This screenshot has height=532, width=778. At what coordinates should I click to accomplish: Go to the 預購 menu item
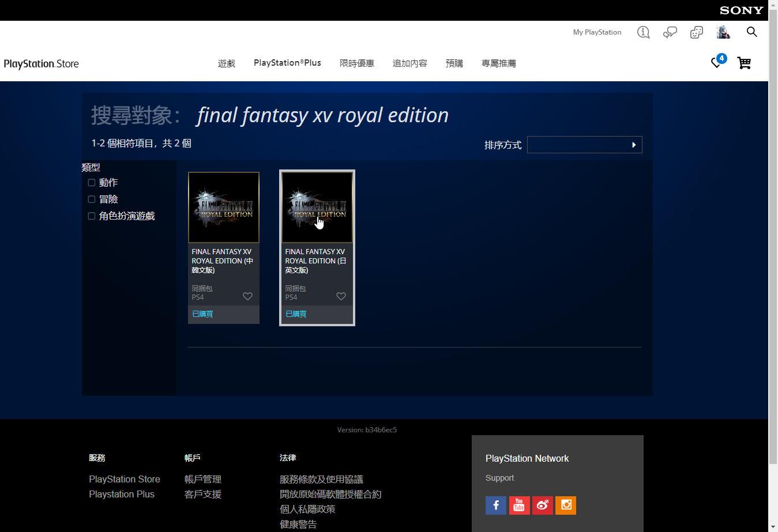454,63
